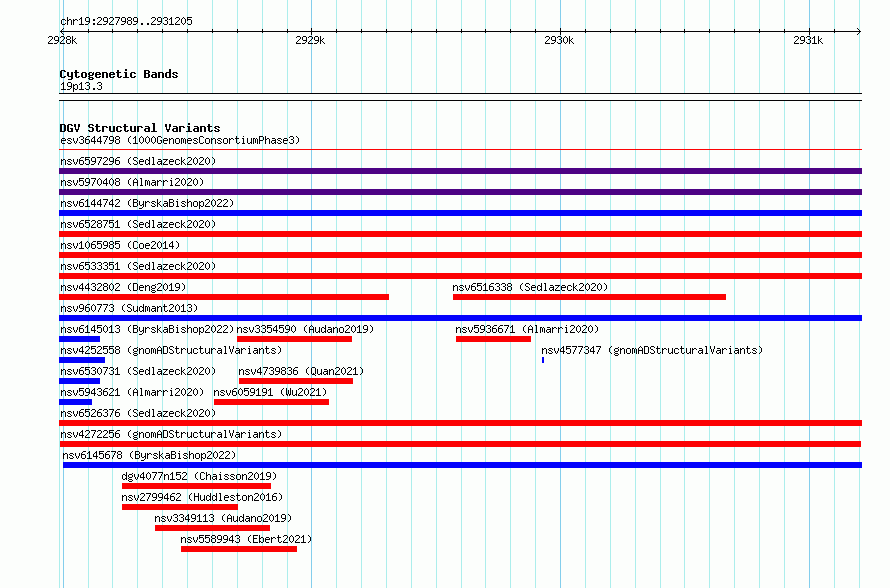Select the chr19:2927989..2931205 coordinates text
This screenshot has width=890, height=588.
pyautogui.click(x=126, y=21)
